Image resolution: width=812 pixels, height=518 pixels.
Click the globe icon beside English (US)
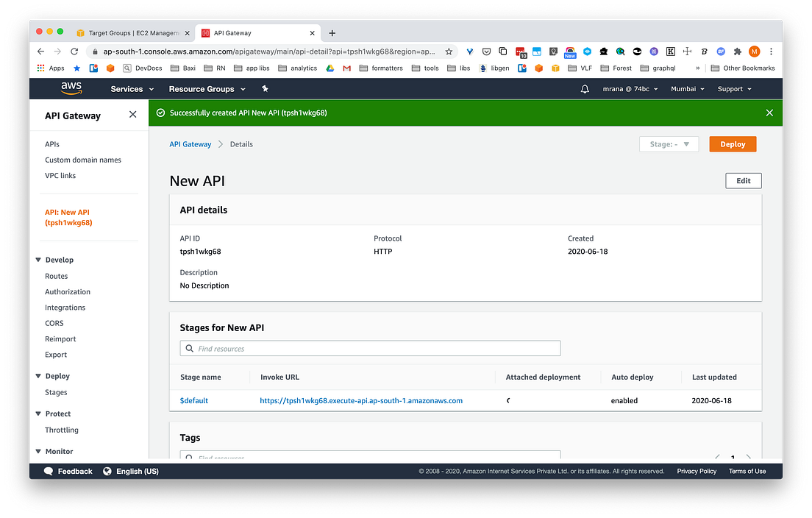click(110, 471)
